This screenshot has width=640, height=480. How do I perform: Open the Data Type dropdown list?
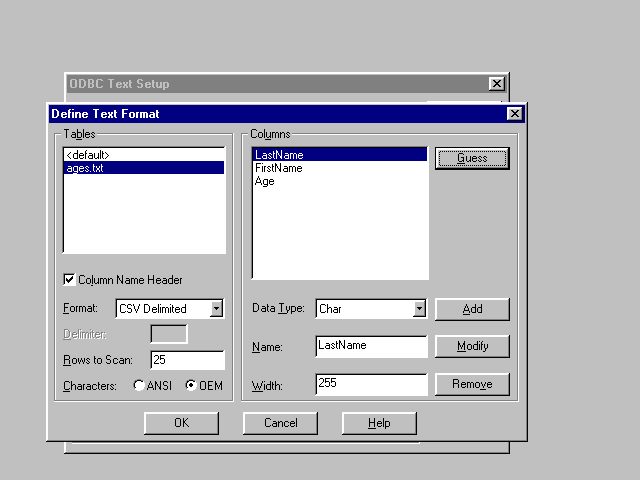tap(419, 309)
